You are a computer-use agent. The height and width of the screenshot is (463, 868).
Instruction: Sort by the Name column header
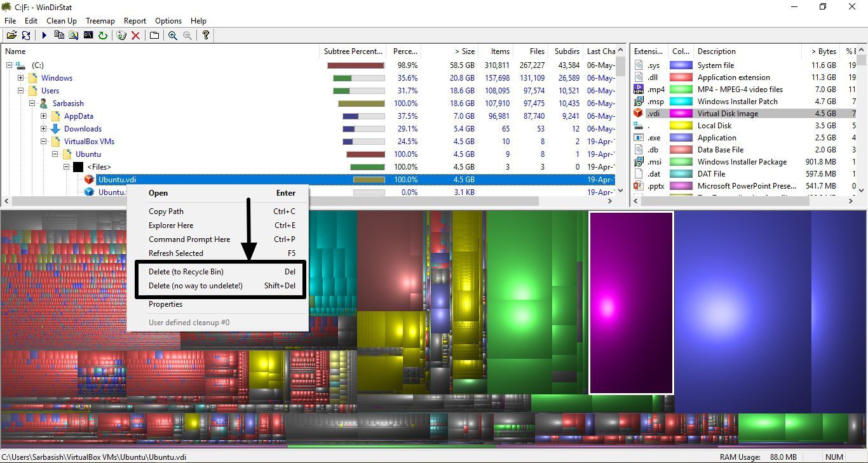(x=159, y=51)
